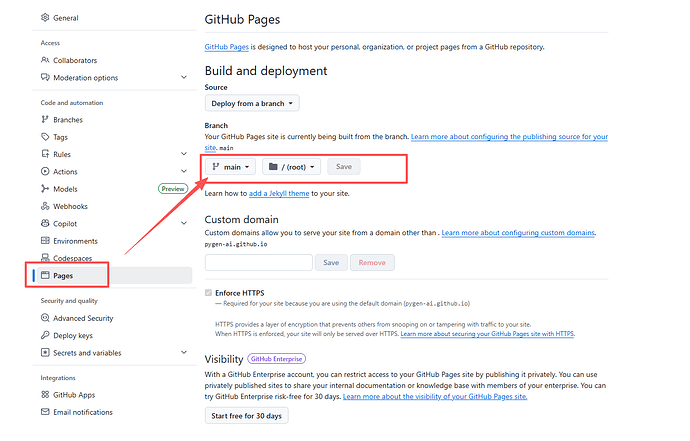690x441 pixels.
Task: Click the Build and deployment heading
Action: coord(266,71)
